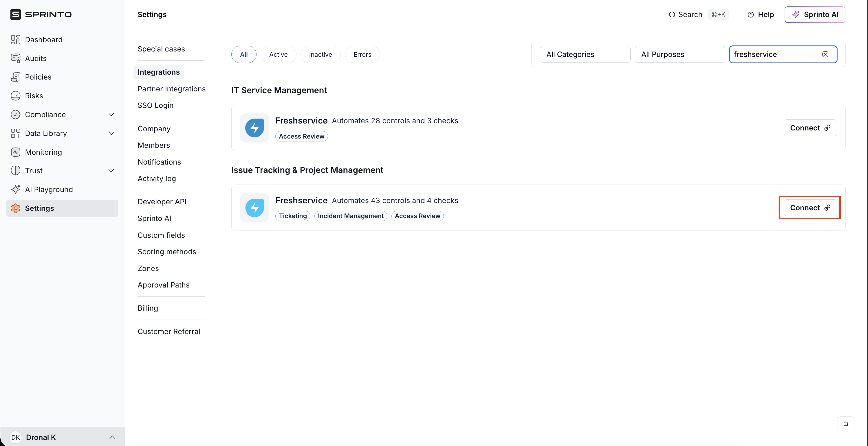Open Monitoring from the sidebar
Image resolution: width=868 pixels, height=446 pixels.
[43, 152]
